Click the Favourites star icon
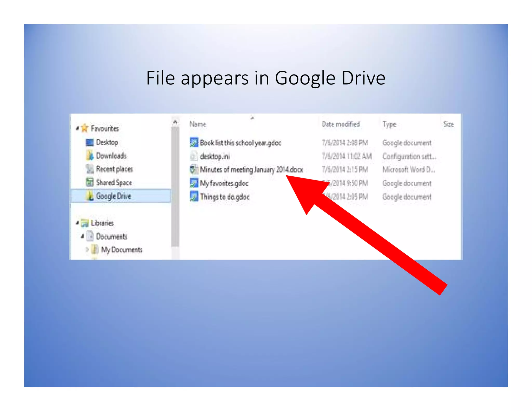This screenshot has width=532, height=411. click(85, 128)
